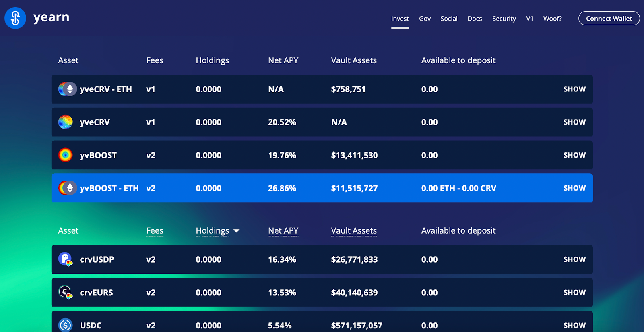644x332 pixels.
Task: Click the yearn wordmark text
Action: click(x=51, y=17)
